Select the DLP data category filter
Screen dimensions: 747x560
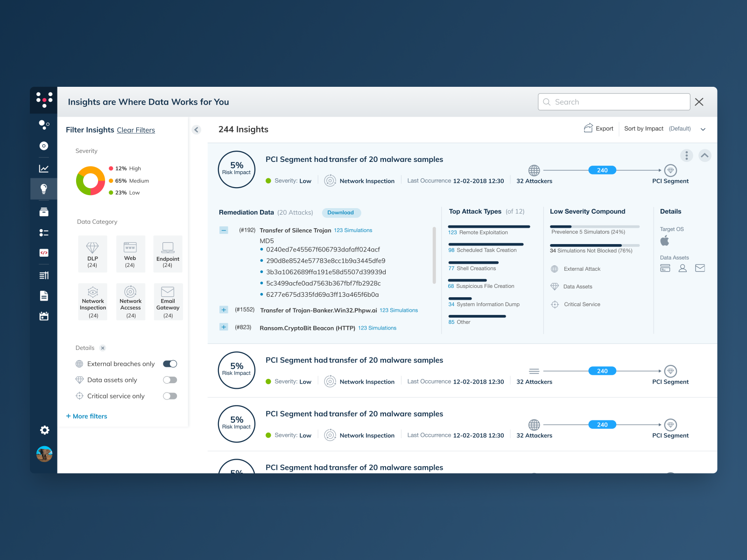click(92, 254)
